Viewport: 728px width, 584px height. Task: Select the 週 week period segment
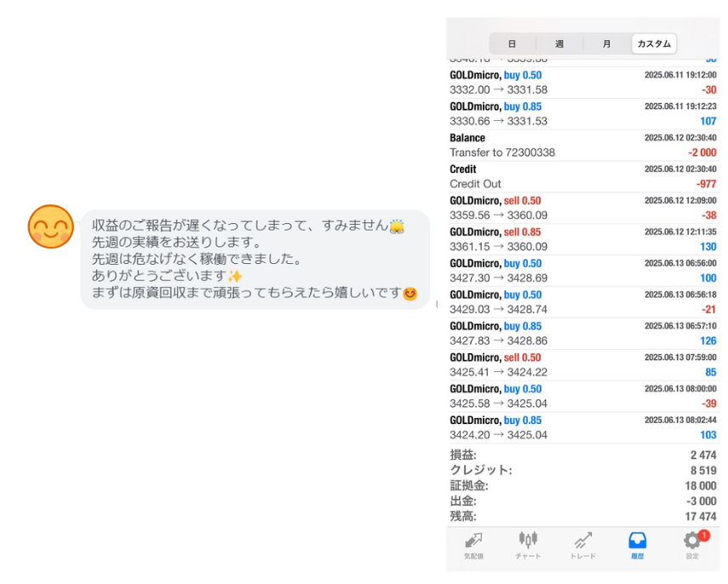(x=559, y=43)
